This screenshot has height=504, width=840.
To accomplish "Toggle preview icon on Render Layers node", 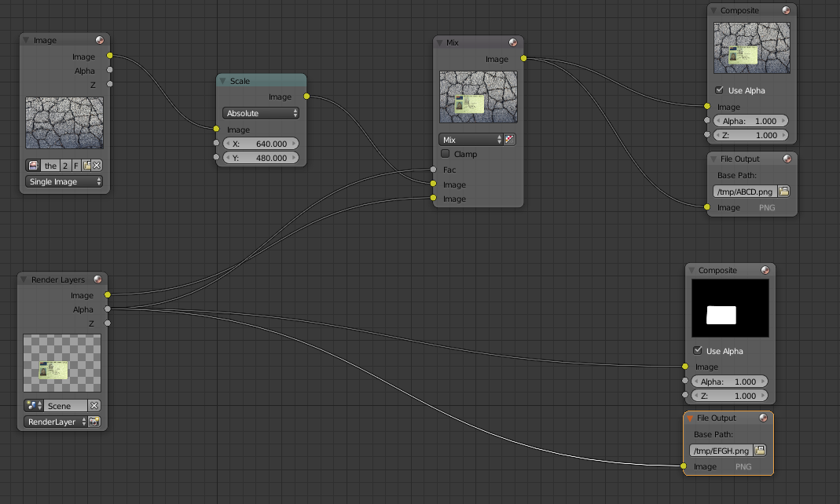I will click(97, 279).
